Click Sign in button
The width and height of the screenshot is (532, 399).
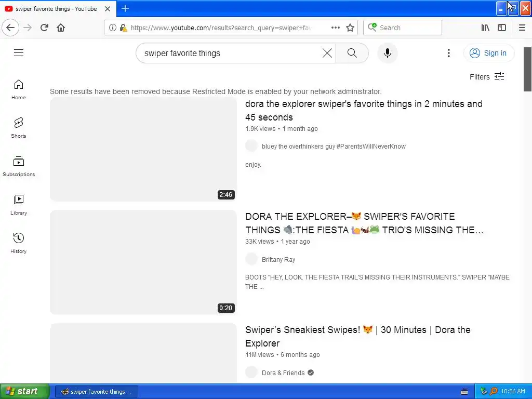[x=488, y=53]
